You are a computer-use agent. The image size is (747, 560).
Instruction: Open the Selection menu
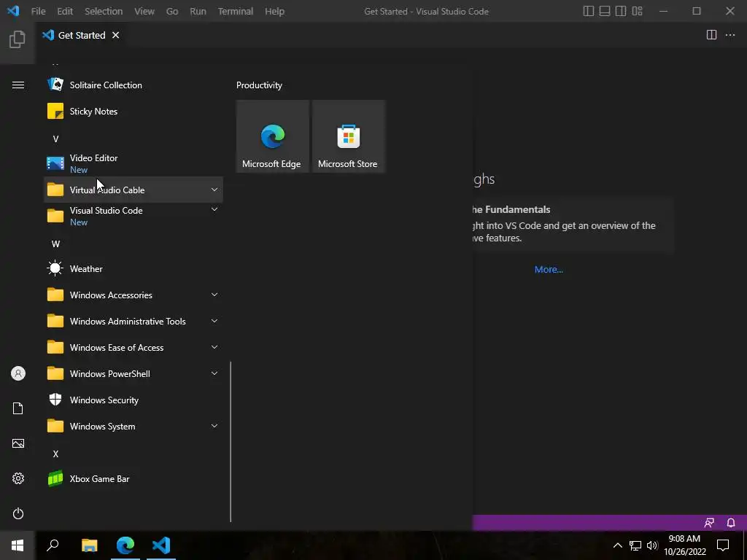point(104,11)
